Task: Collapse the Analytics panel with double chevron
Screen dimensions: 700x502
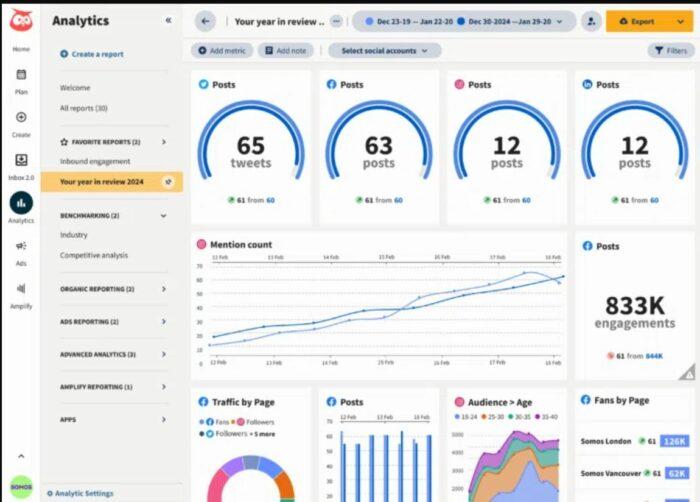Action: 168,20
